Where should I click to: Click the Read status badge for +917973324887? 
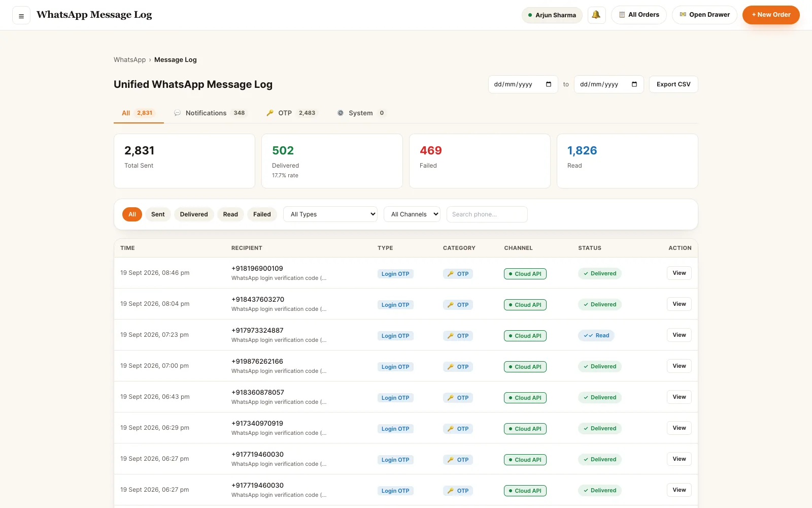tap(596, 335)
